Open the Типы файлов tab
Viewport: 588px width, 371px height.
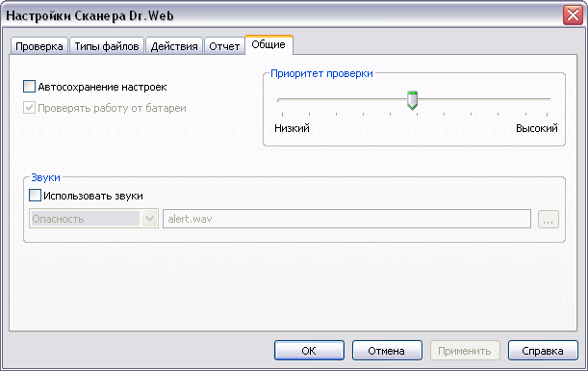pos(107,46)
